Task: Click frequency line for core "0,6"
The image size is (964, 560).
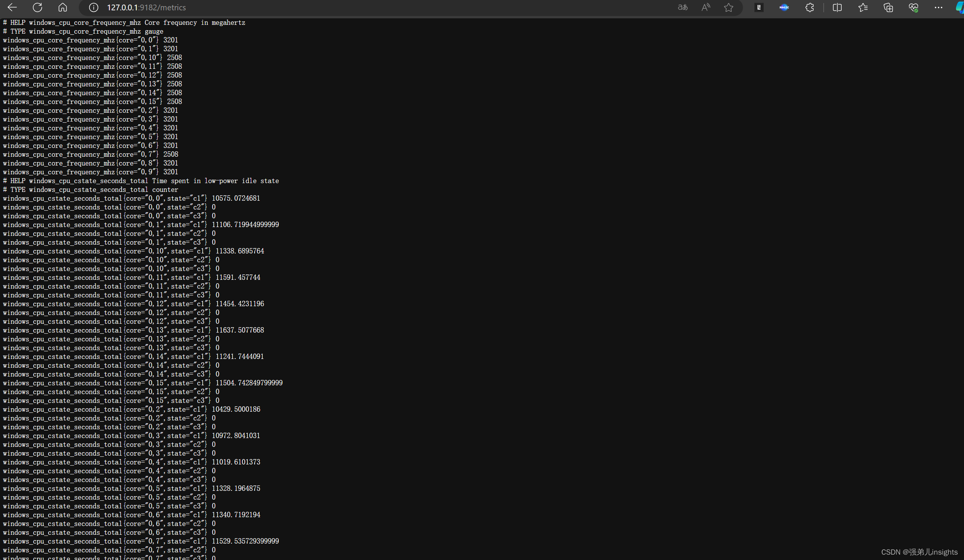Action: coord(90,146)
